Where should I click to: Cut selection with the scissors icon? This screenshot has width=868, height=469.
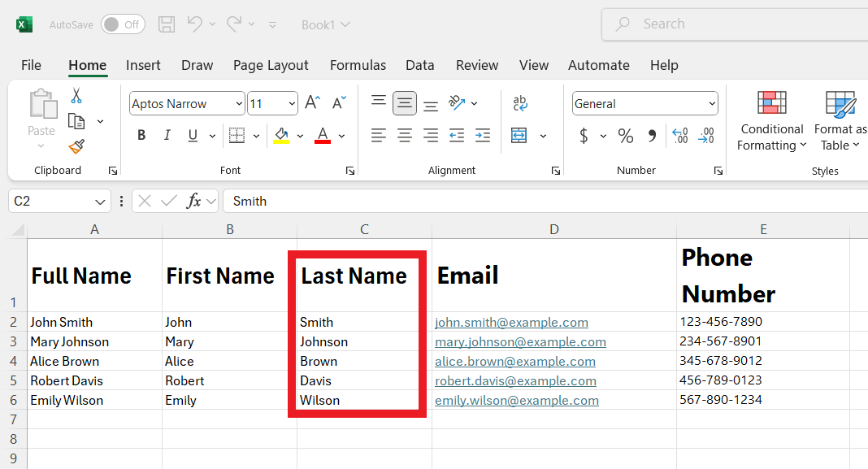click(x=76, y=96)
